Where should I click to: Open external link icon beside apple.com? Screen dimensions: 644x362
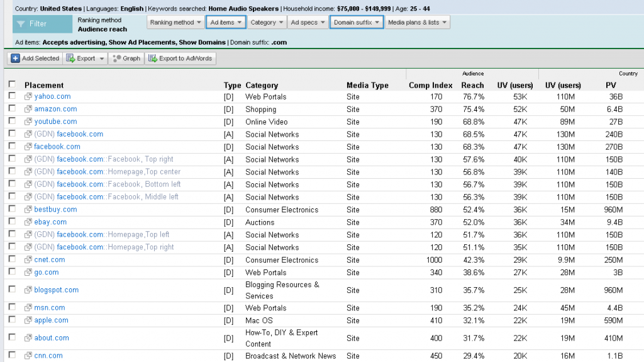pyautogui.click(x=28, y=320)
